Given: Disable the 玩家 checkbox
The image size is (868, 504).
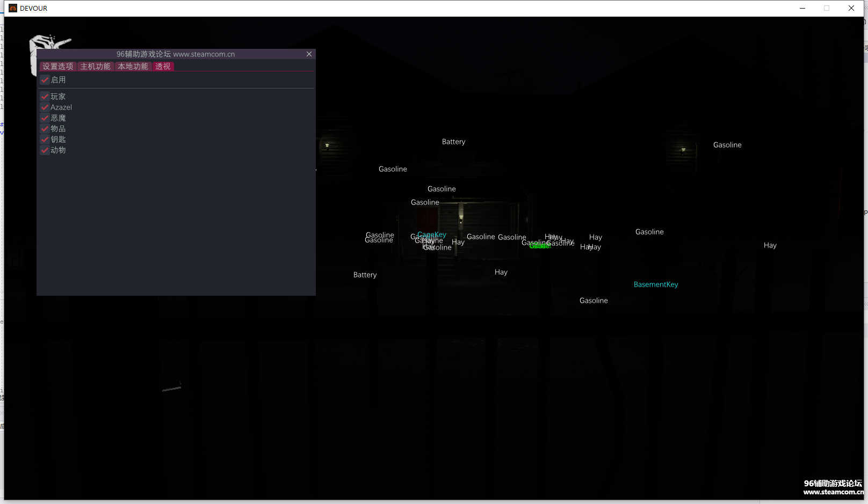Looking at the screenshot, I should click(45, 97).
